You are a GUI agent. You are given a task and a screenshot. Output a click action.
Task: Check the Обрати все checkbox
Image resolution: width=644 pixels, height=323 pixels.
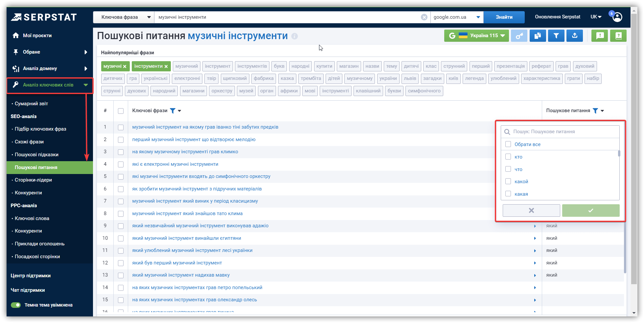click(x=508, y=144)
